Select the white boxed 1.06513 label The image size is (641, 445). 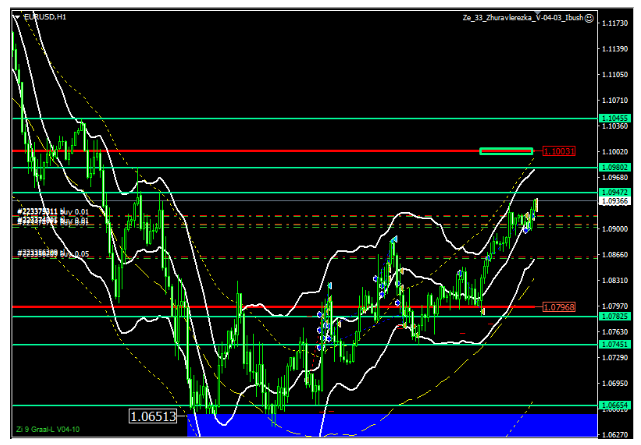pyautogui.click(x=153, y=416)
